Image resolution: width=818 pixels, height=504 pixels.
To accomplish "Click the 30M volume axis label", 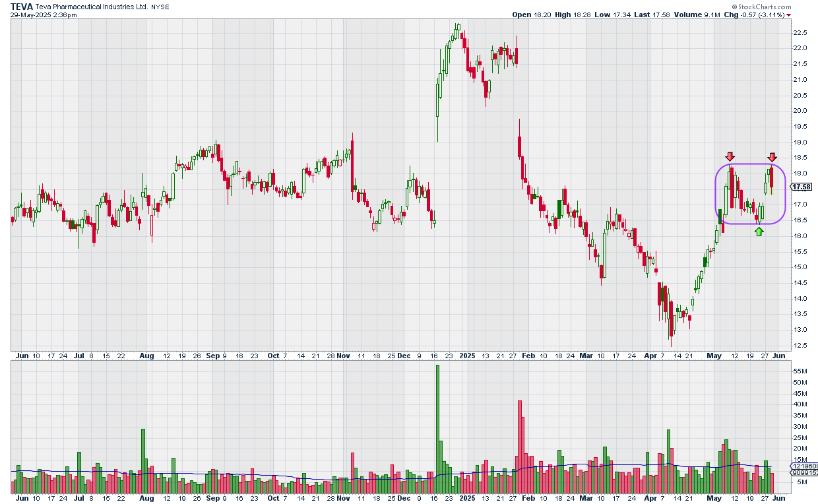I will (799, 427).
